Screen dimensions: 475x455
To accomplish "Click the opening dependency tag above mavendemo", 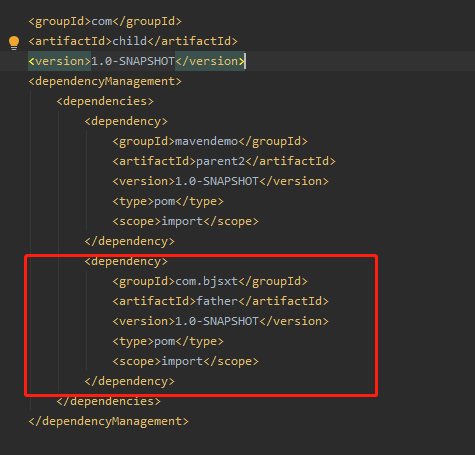I will pyautogui.click(x=126, y=121).
